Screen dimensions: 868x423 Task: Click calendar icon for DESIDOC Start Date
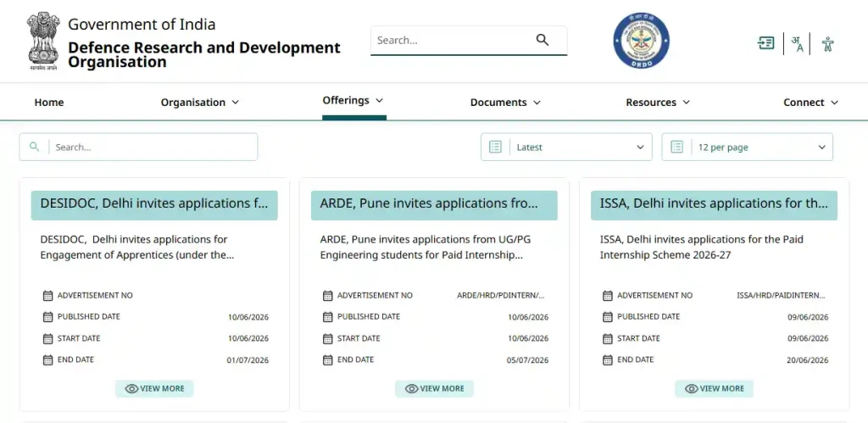coord(47,338)
